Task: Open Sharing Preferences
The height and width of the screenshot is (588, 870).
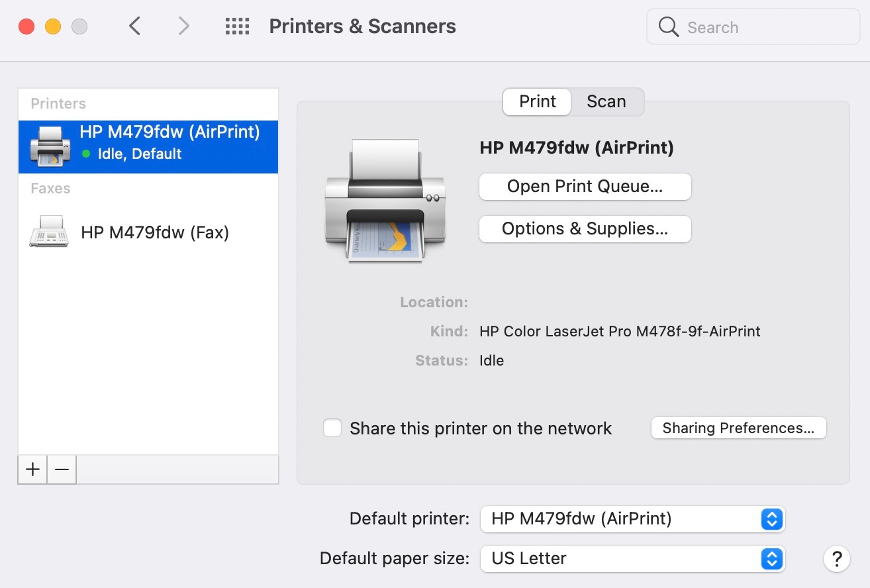Action: (738, 428)
